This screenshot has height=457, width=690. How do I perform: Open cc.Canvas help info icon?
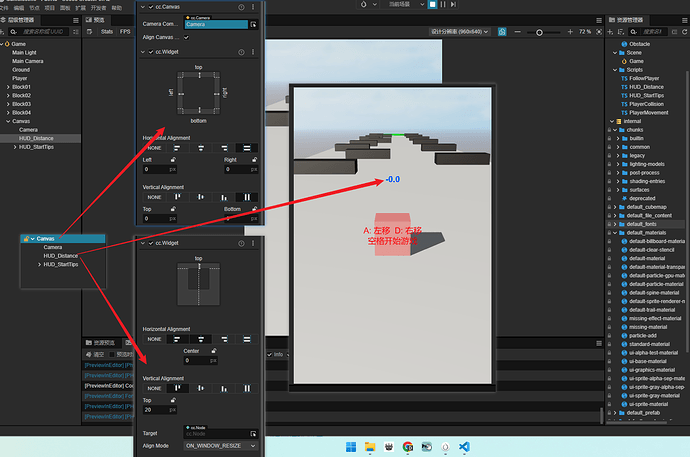pos(241,7)
